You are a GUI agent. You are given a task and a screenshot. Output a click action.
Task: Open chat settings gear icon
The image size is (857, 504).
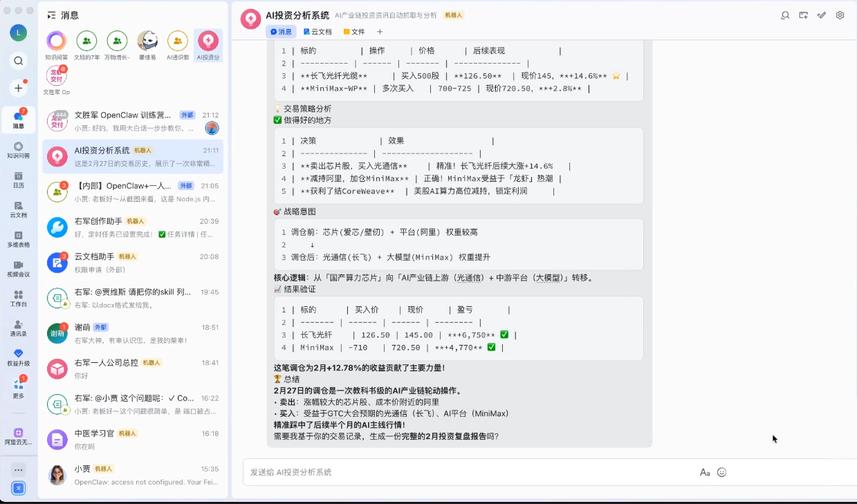tap(840, 15)
